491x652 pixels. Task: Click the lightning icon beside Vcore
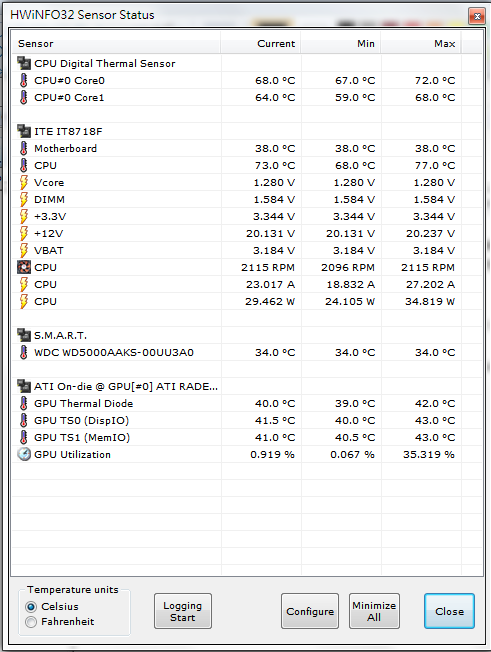coord(24,183)
